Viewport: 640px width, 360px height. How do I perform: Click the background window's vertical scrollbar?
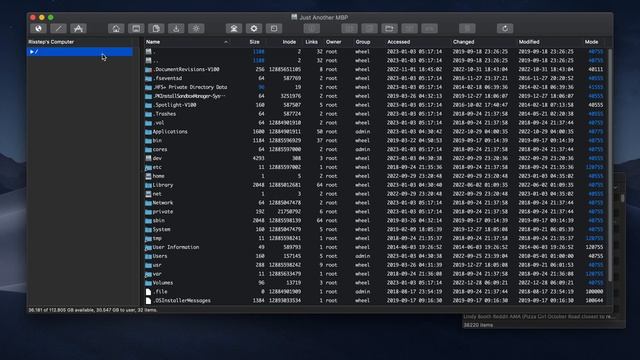coord(622,198)
